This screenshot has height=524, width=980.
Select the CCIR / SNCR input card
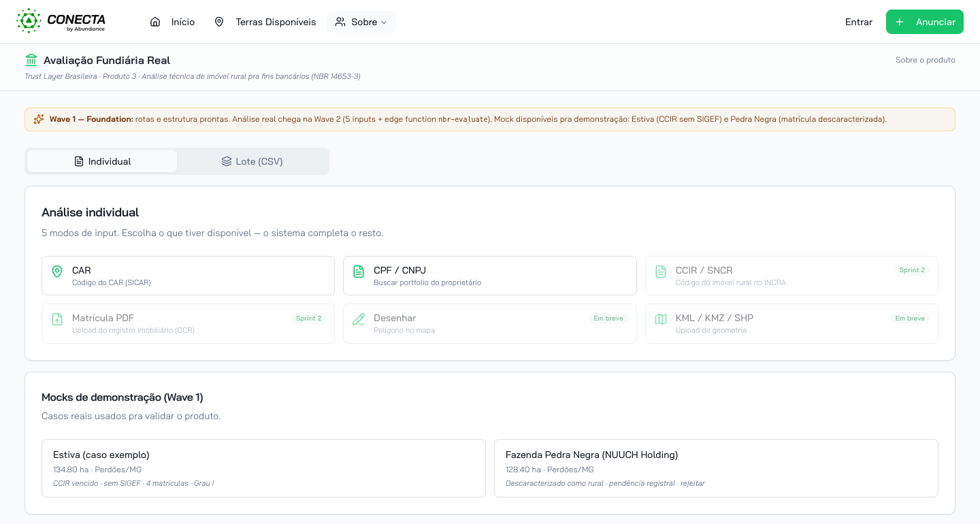tap(791, 276)
